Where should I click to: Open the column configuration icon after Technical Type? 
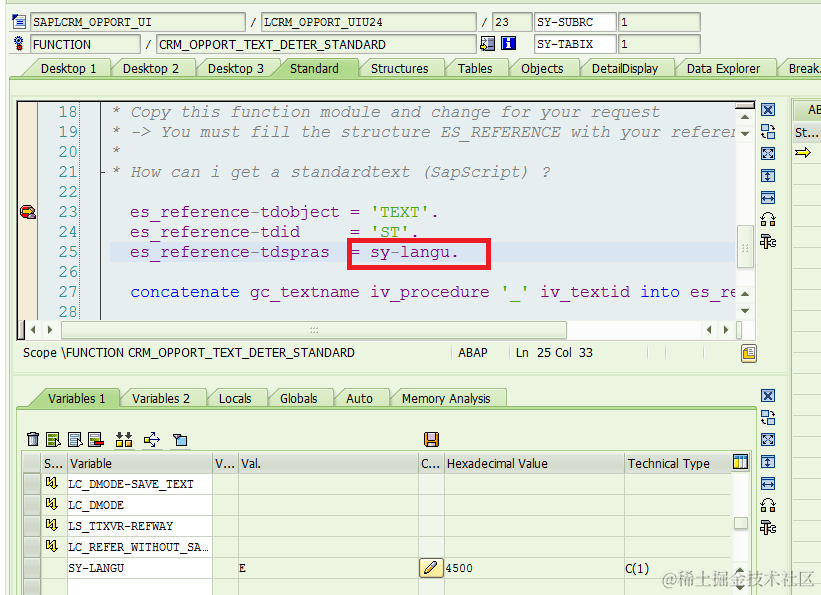point(740,462)
